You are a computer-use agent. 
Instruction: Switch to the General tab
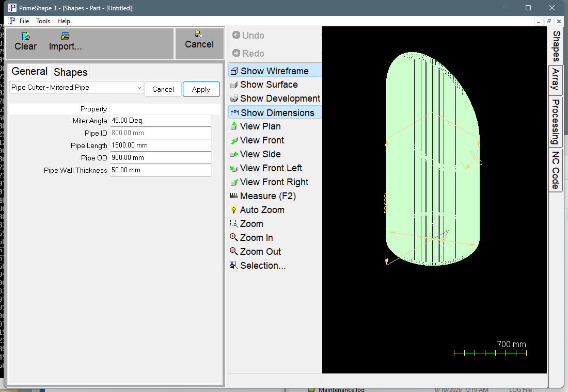coord(29,71)
